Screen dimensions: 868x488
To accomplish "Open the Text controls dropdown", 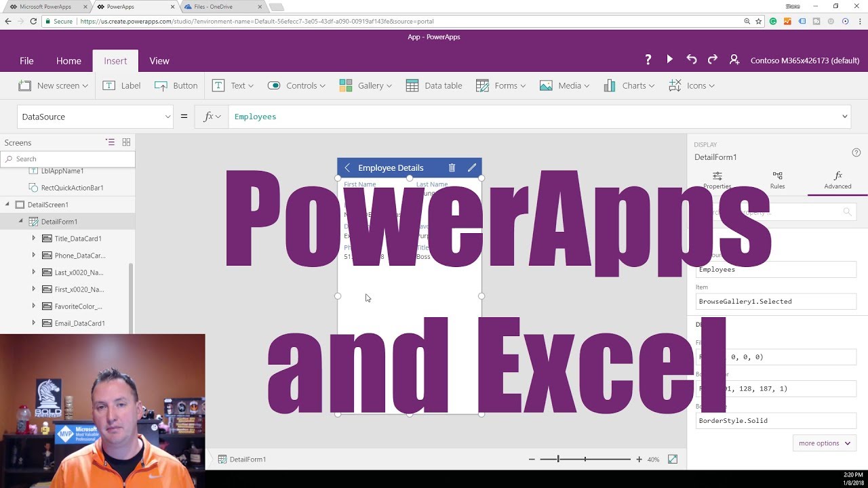I will (x=233, y=85).
